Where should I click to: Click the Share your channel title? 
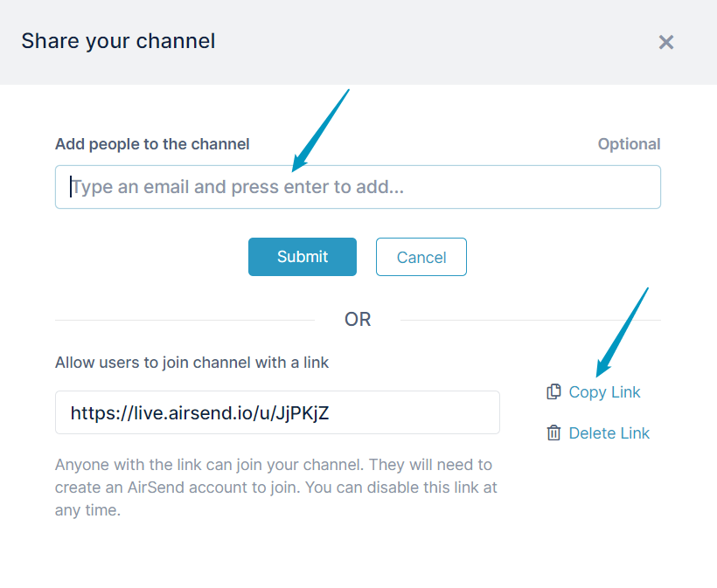(x=118, y=41)
